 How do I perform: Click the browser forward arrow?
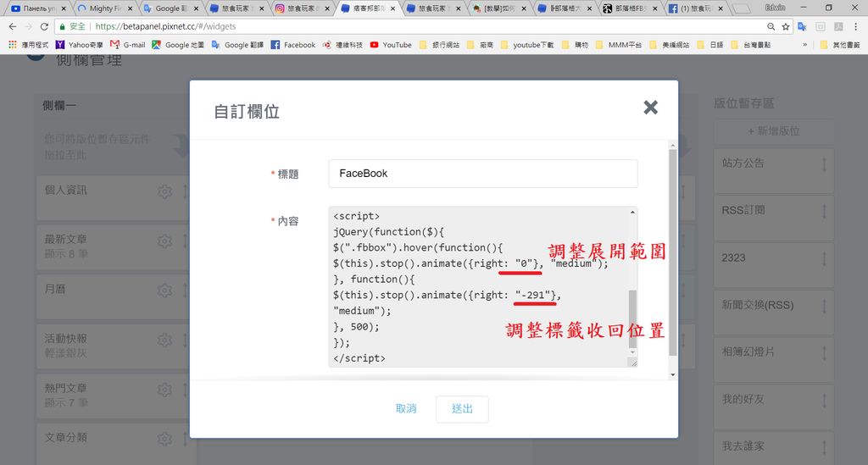[28, 26]
